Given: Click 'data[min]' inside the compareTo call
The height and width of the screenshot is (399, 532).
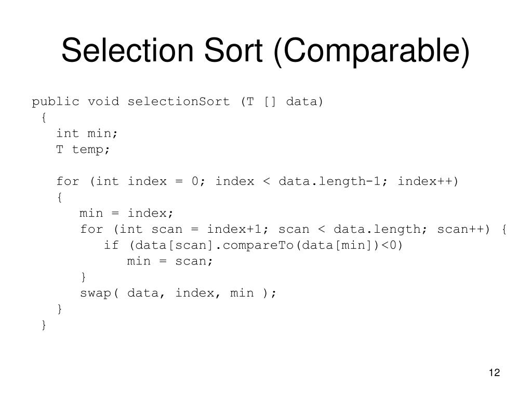Looking at the screenshot, I should coord(337,245).
